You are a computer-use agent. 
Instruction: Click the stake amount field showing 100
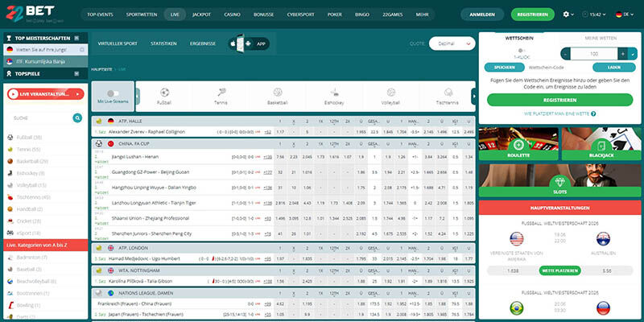594,54
